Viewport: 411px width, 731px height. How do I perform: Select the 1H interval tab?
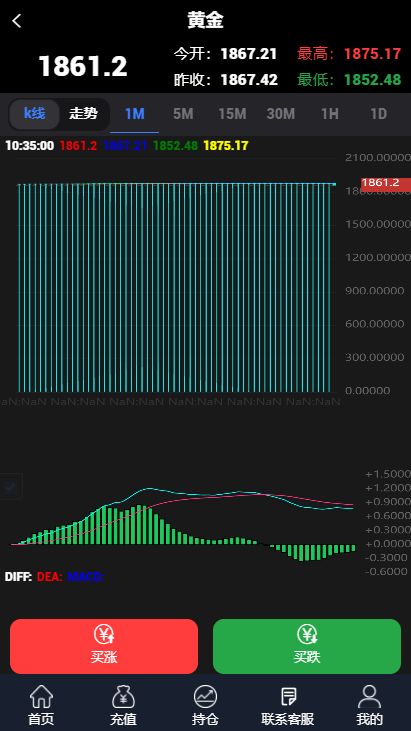pos(330,114)
